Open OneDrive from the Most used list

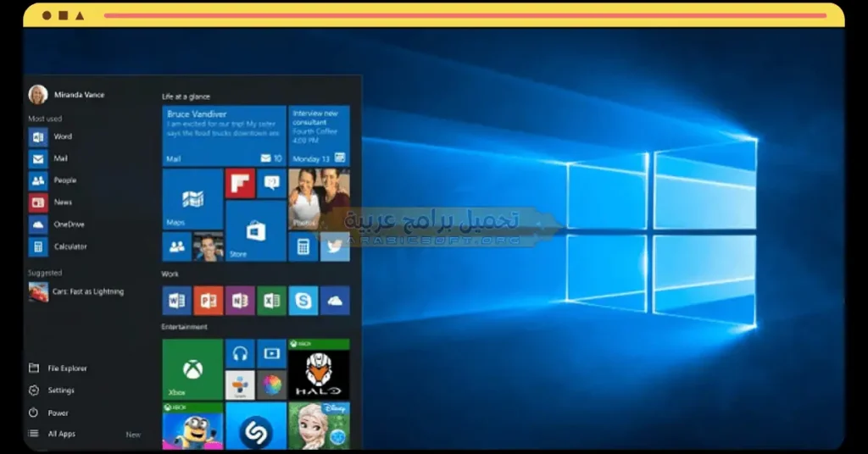click(57, 224)
